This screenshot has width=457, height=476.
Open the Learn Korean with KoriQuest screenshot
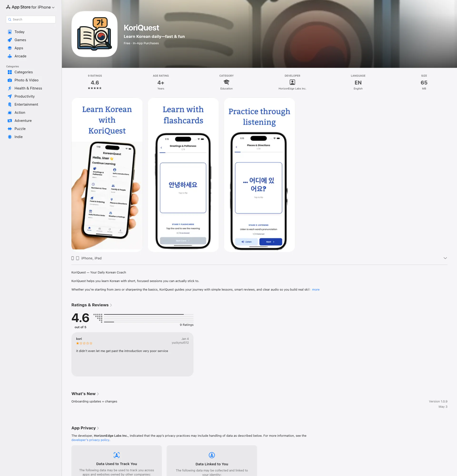(107, 175)
